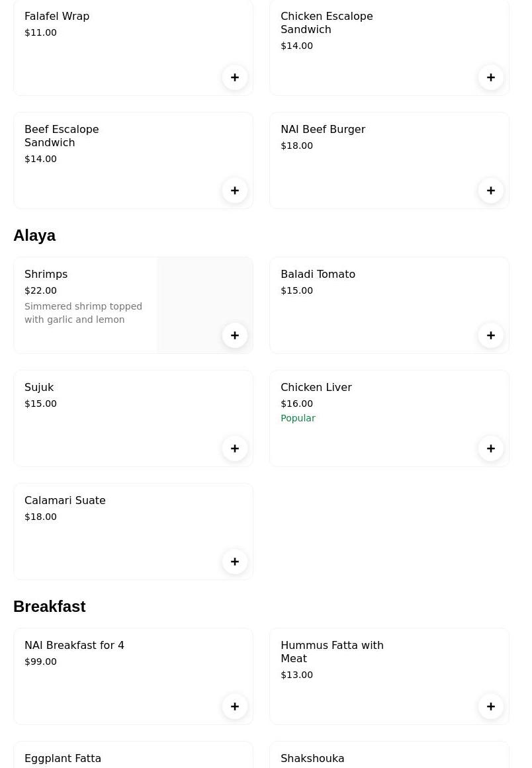Image resolution: width=532 pixels, height=768 pixels.
Task: Open Shakshouka menu item
Action: point(312,758)
